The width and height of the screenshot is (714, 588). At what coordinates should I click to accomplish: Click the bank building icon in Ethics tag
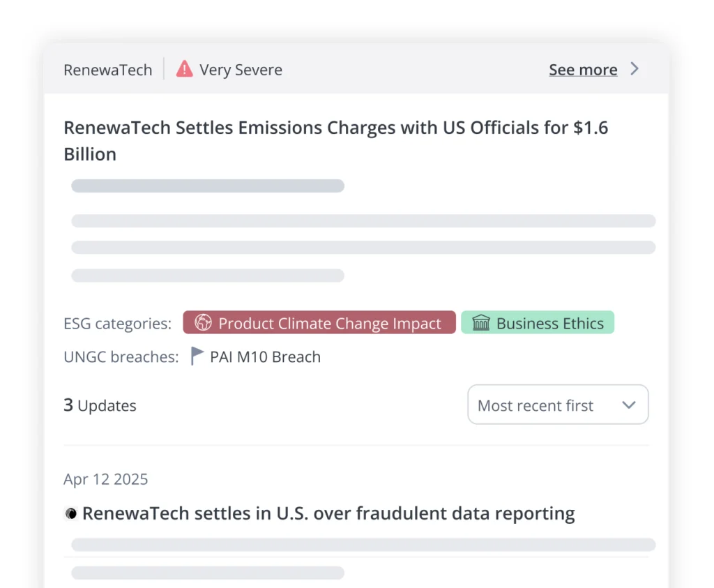pos(481,323)
